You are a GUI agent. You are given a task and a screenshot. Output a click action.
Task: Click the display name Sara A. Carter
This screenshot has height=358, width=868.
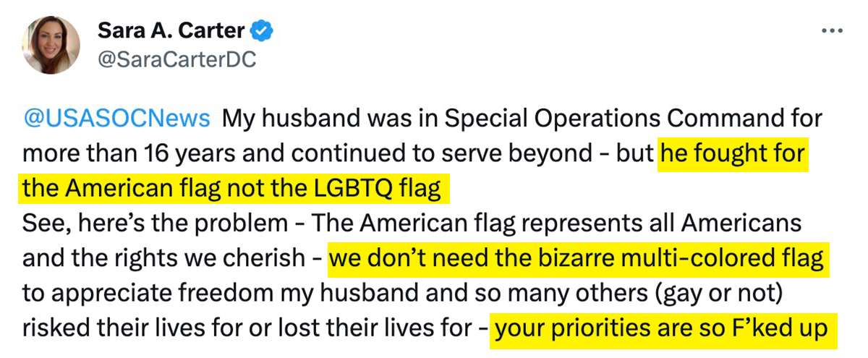(x=172, y=32)
